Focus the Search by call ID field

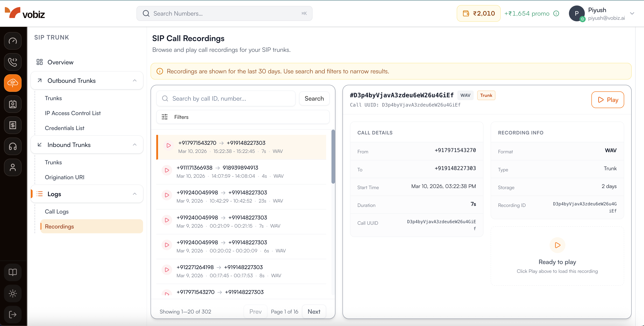click(226, 99)
